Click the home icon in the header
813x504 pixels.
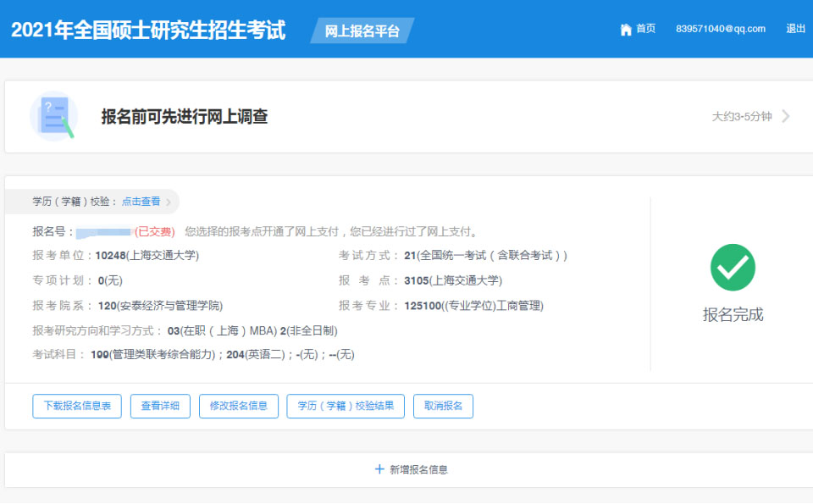click(626, 30)
